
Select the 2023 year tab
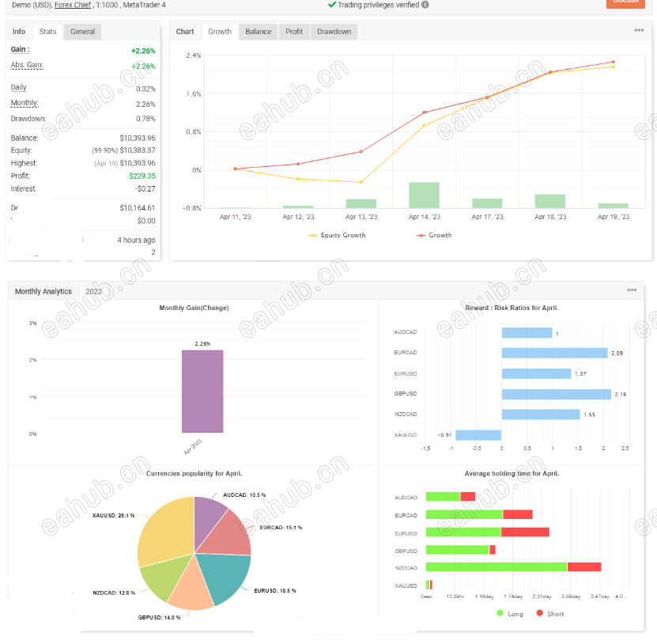(93, 291)
